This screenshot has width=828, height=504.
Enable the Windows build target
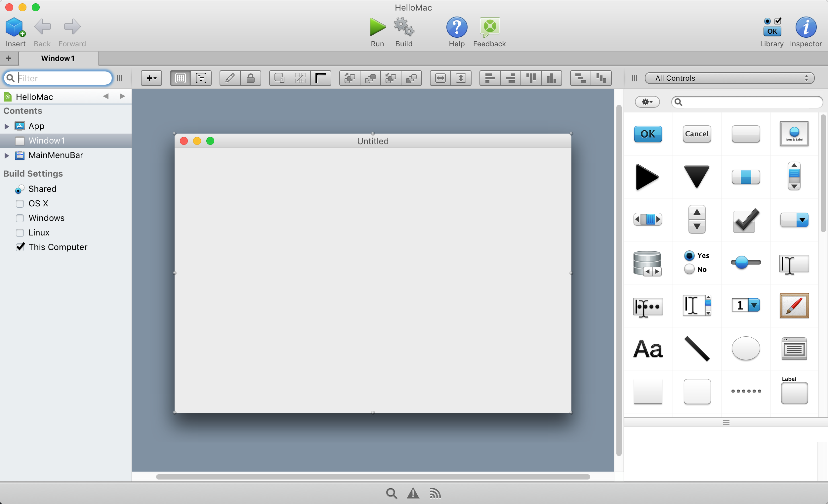(20, 218)
